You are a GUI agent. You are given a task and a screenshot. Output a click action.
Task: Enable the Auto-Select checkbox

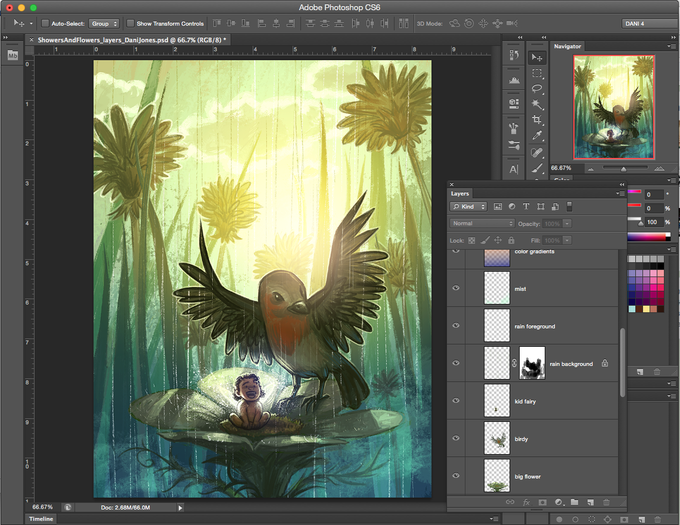pos(45,23)
